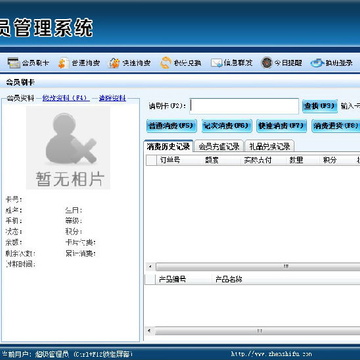Viewport: 360px width, 360px height.
Task: Open the 信息群发 envelope toolbar item
Action: [232, 63]
